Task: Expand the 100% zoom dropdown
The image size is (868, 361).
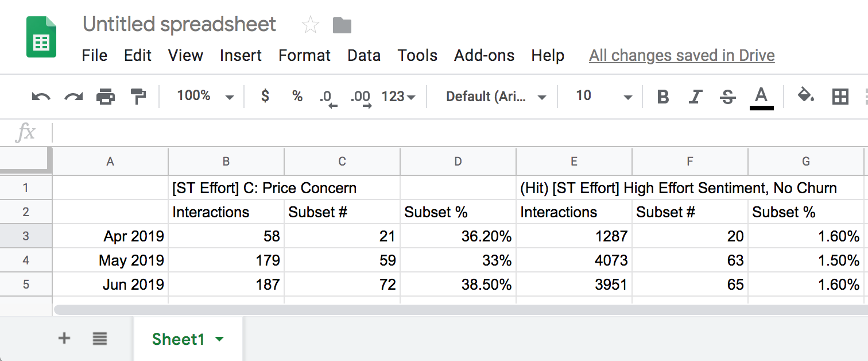Action: point(205,96)
